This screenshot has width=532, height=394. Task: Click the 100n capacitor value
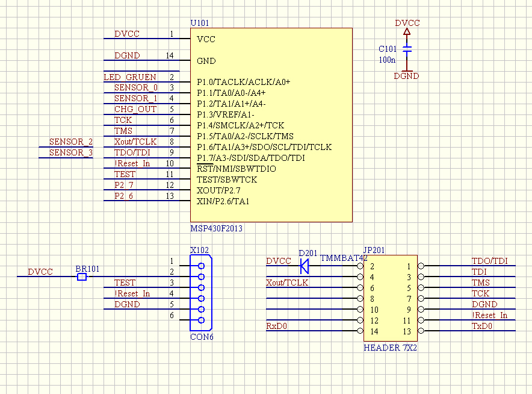click(x=387, y=60)
